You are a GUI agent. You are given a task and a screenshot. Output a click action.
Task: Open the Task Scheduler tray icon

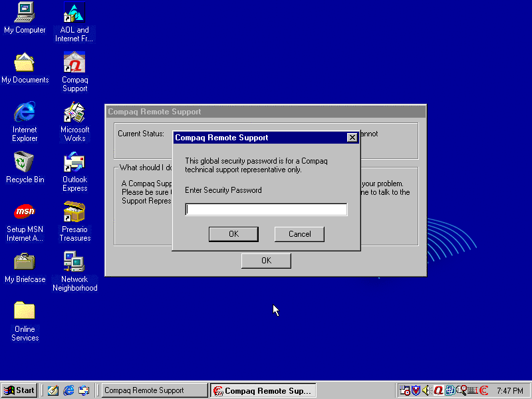(404, 390)
